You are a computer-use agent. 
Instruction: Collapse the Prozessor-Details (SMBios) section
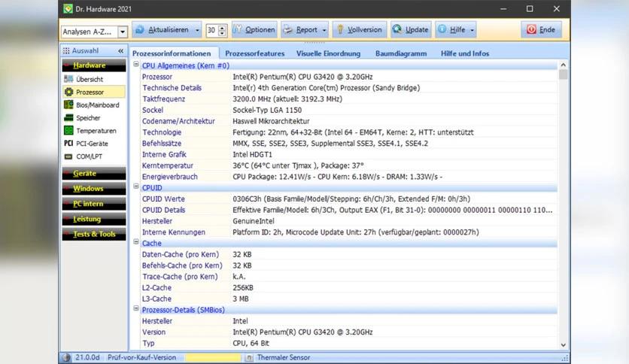tap(136, 308)
